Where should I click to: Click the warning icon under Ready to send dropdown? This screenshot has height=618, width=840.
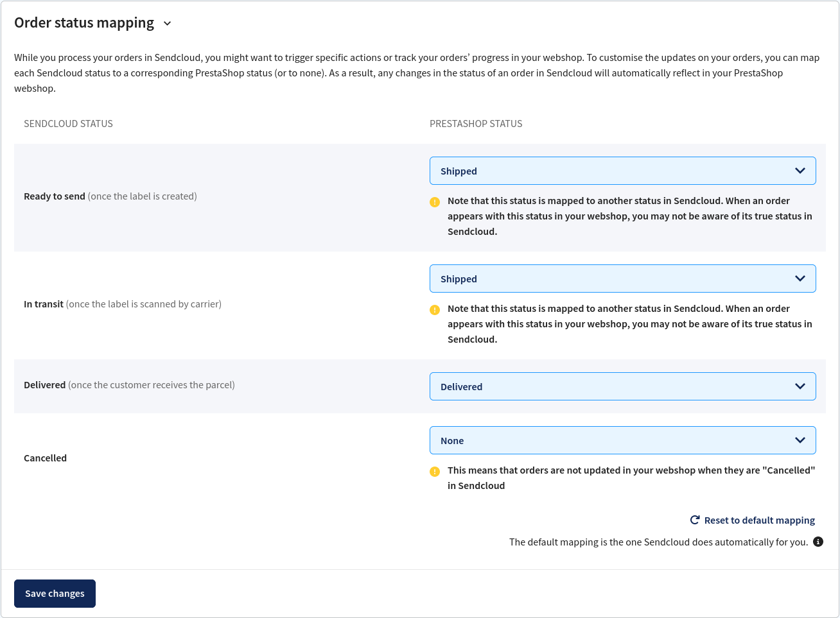435,202
